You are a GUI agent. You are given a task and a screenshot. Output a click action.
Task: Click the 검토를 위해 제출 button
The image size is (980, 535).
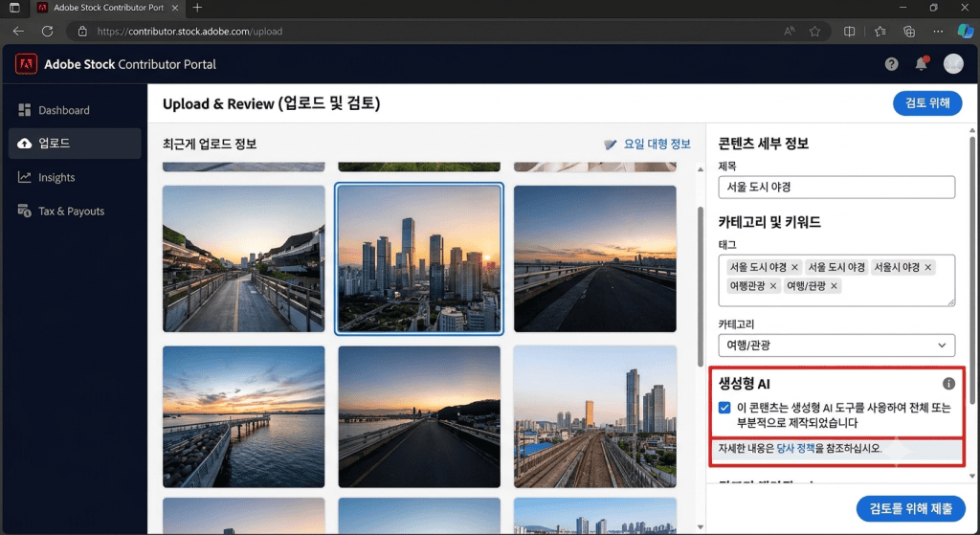coord(911,509)
